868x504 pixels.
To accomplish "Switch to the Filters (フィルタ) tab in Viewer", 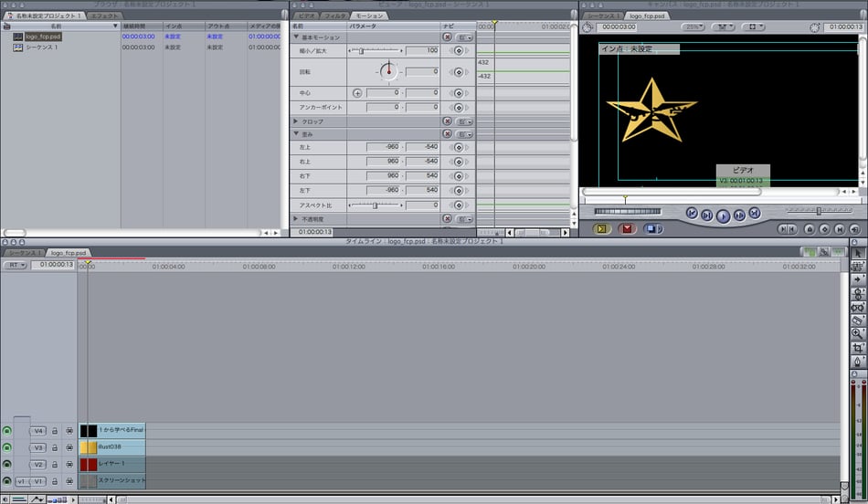I will pos(334,16).
